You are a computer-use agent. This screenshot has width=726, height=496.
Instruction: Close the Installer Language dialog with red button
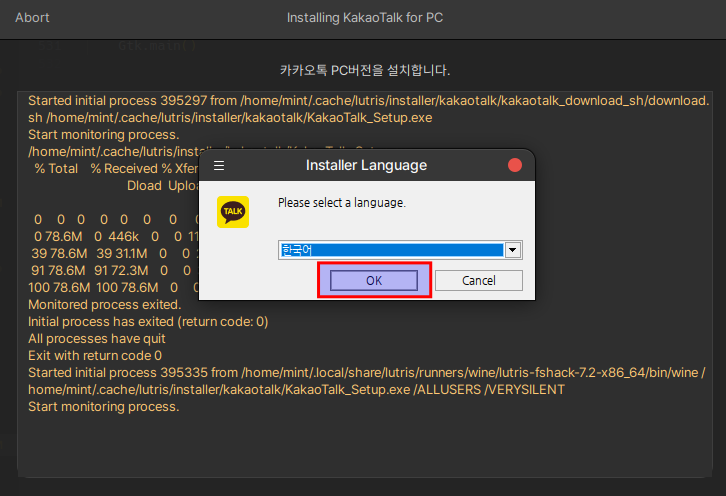pos(515,165)
